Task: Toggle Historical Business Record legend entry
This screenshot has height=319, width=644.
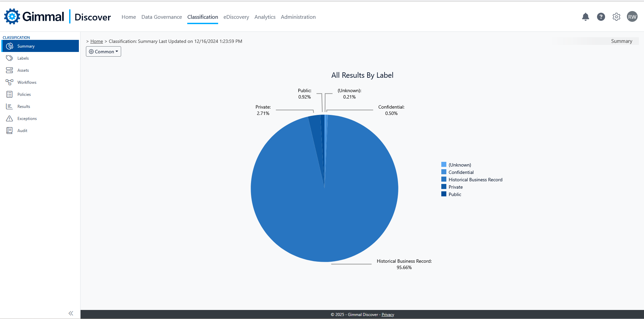Action: point(475,180)
